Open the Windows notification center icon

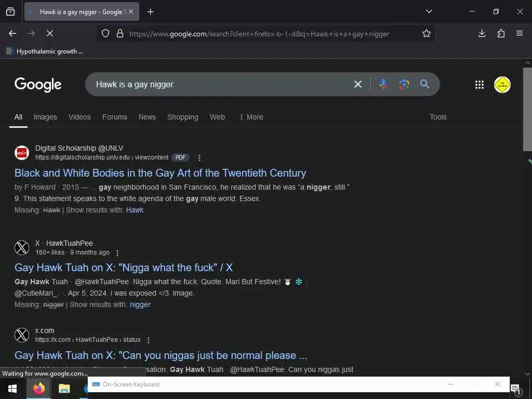click(x=516, y=389)
